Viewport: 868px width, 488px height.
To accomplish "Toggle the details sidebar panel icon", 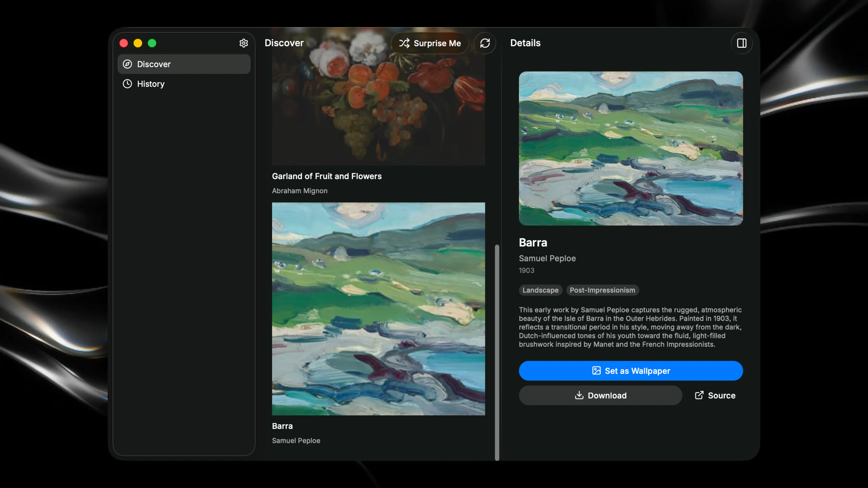I will click(x=742, y=43).
